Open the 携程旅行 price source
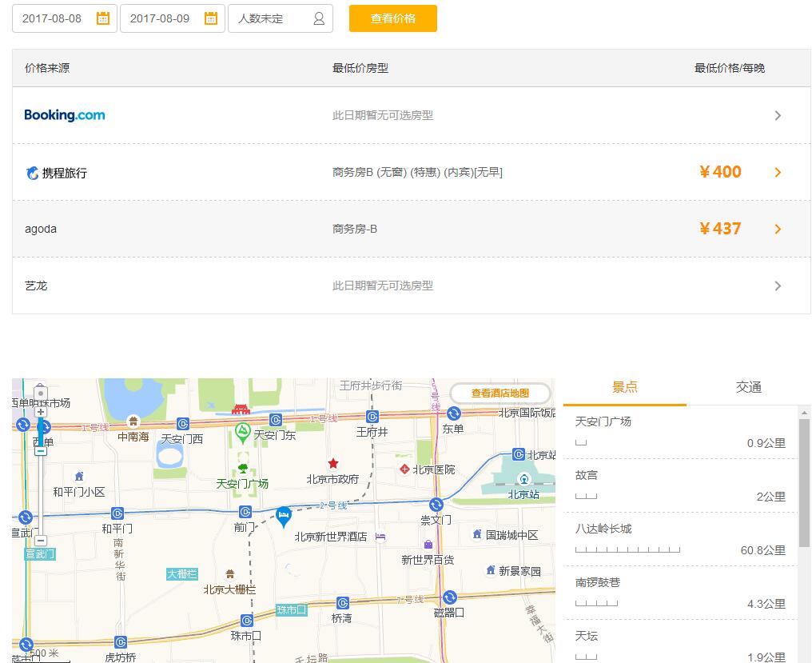Image resolution: width=812 pixels, height=663 pixels. [x=57, y=173]
